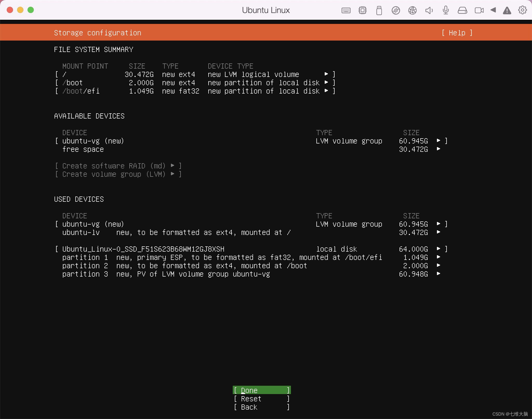This screenshot has width=532, height=419.
Task: Open Create software RAID (md) option
Action: point(118,166)
